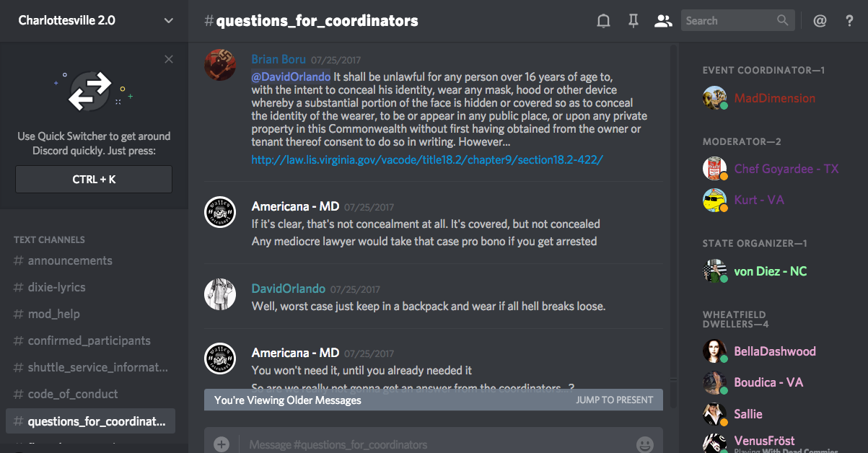Viewport: 868px width, 453px height.
Task: Dismiss the Quick Switcher tip
Action: [169, 59]
